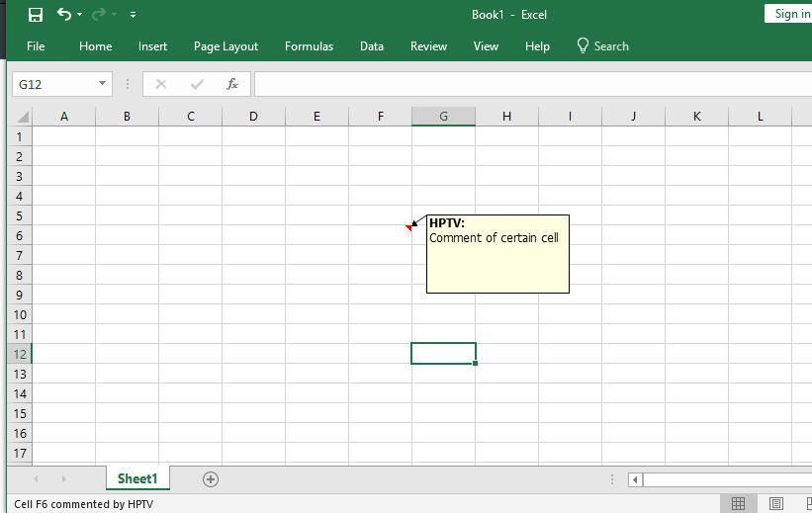Open the Page Layout ribbon tab
The width and height of the screenshot is (812, 513).
point(226,46)
